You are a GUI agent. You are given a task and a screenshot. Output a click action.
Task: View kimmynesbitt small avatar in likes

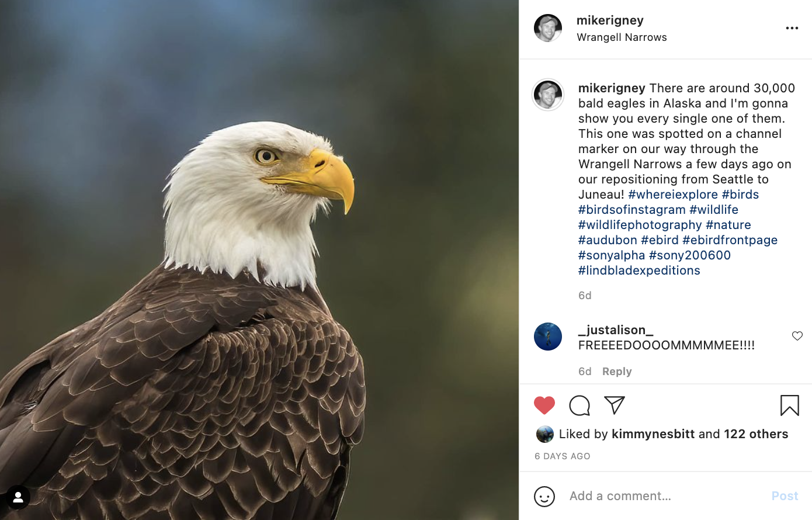point(545,434)
